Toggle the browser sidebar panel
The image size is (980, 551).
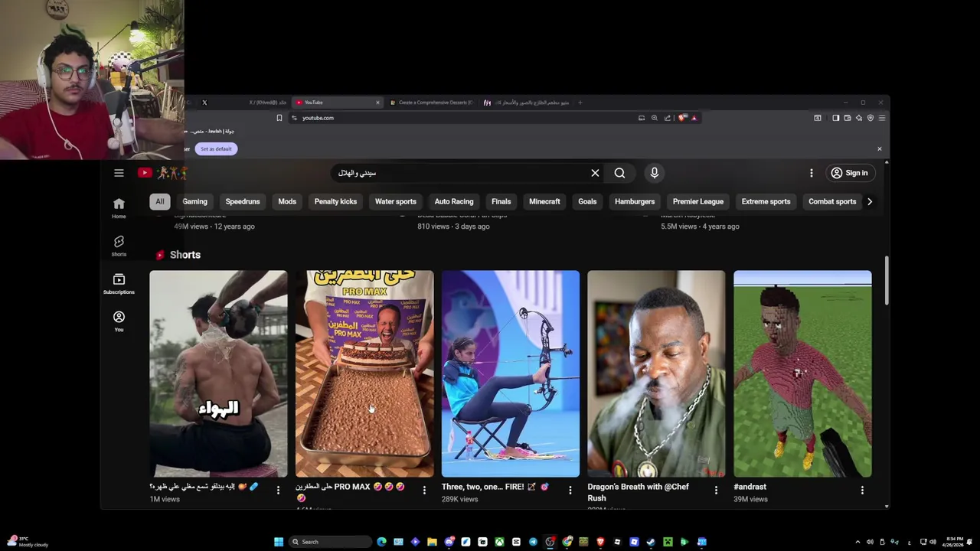(x=835, y=118)
